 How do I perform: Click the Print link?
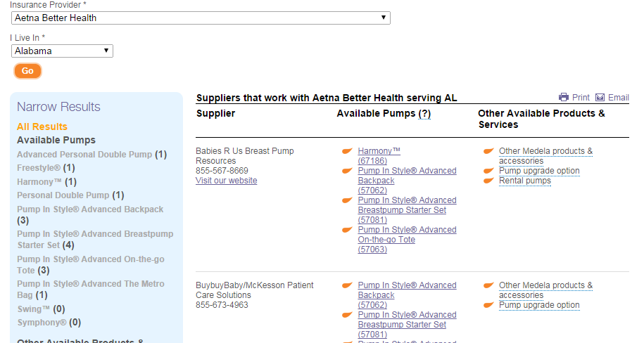(581, 98)
